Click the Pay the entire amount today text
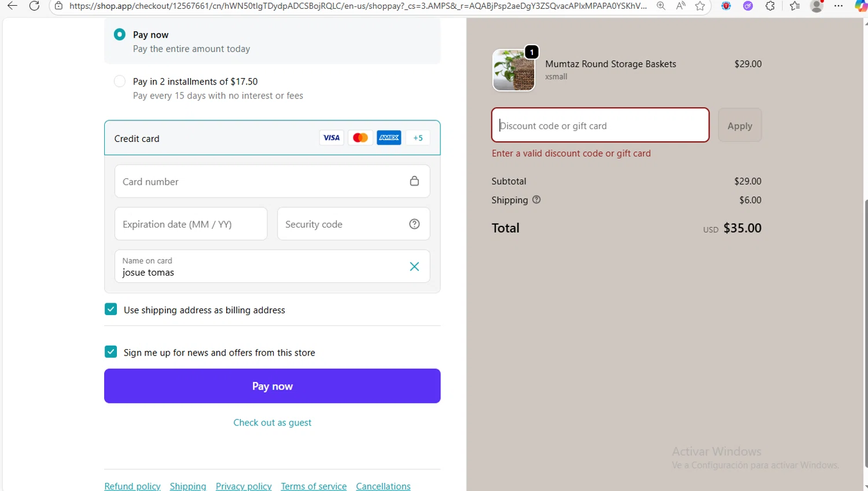 pos(192,49)
